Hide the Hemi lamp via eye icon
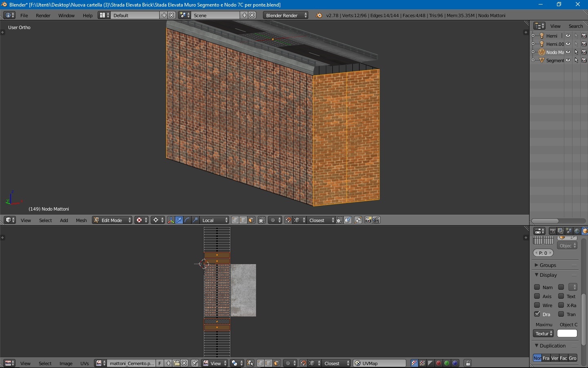The image size is (588, 368). 568,36
